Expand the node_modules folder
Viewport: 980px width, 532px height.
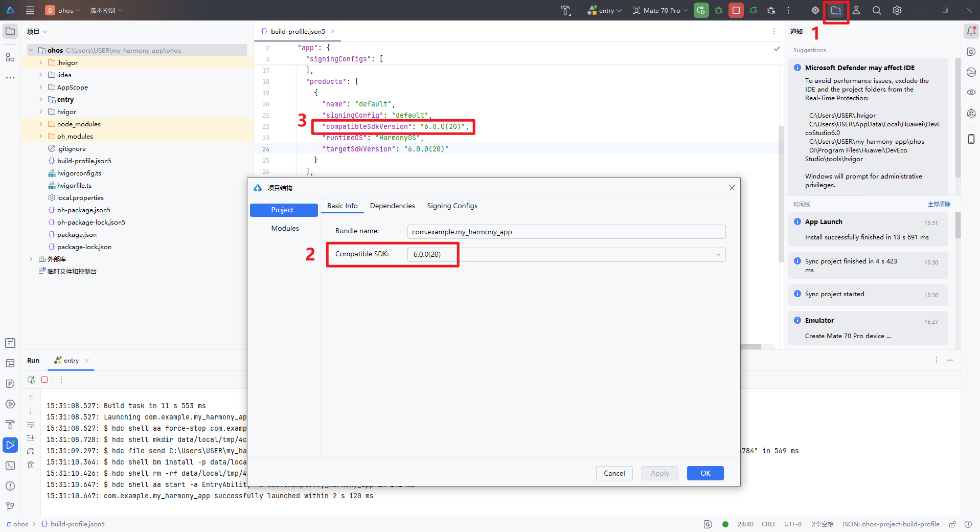pos(41,124)
